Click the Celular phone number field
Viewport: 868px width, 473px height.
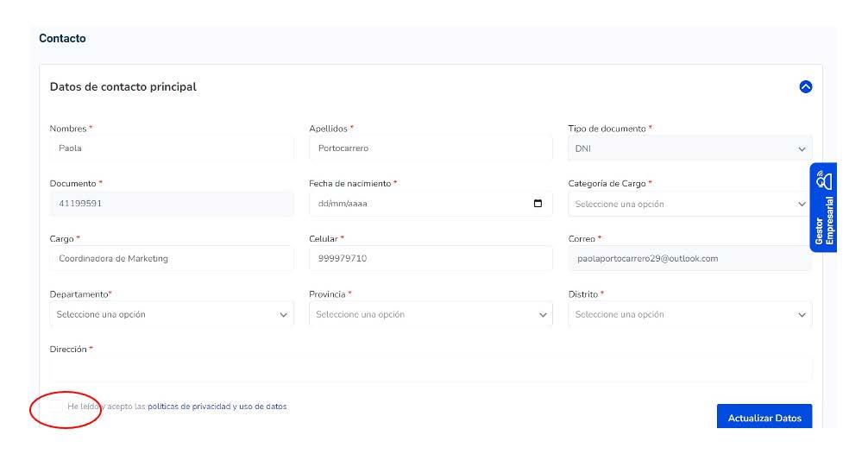coord(431,258)
